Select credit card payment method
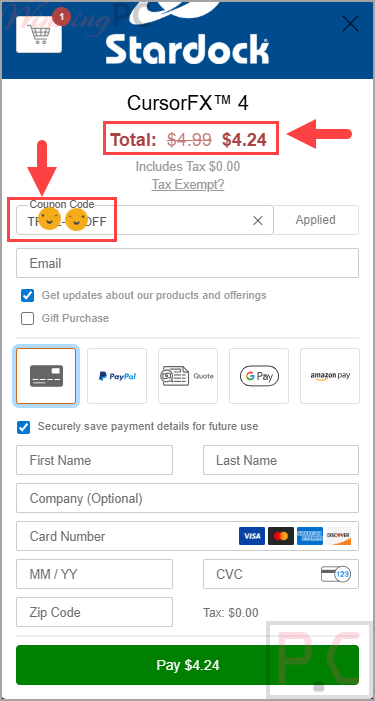This screenshot has height=701, width=375. (x=46, y=376)
